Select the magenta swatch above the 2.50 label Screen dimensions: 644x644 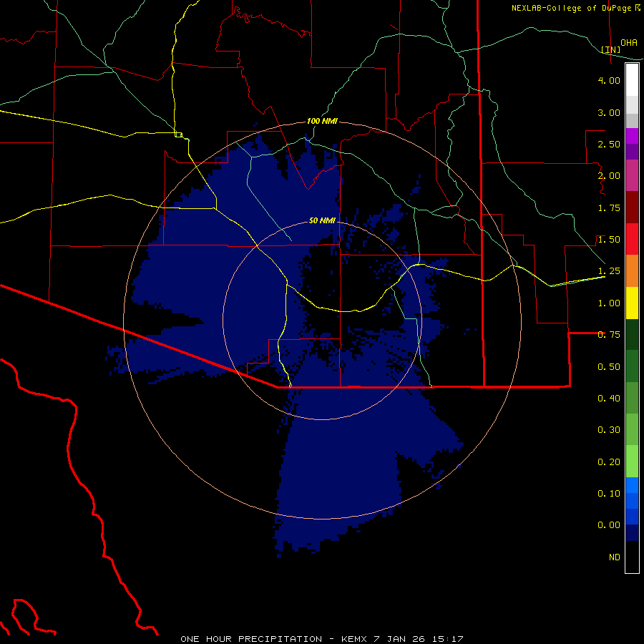(632, 136)
